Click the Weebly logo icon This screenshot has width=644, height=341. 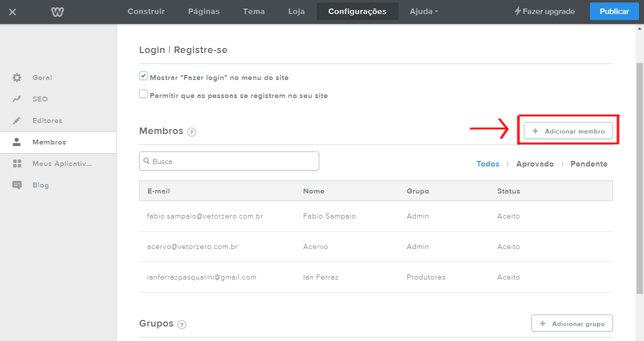[58, 11]
